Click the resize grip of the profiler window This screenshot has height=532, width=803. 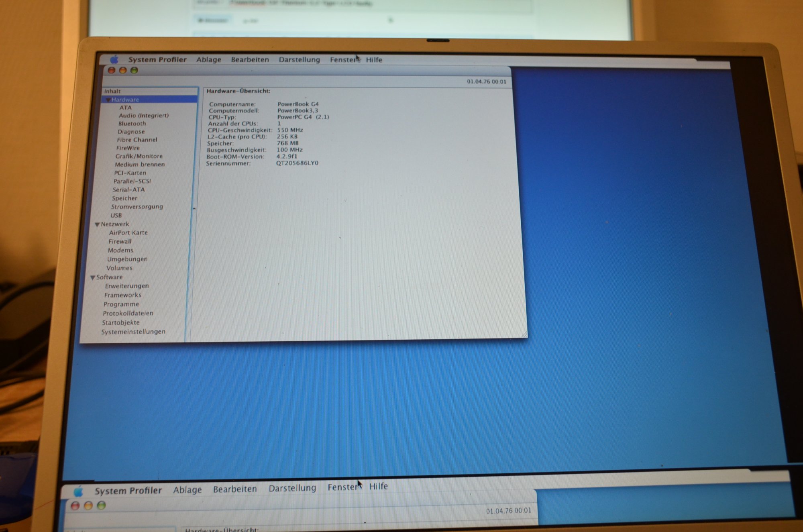point(524,334)
